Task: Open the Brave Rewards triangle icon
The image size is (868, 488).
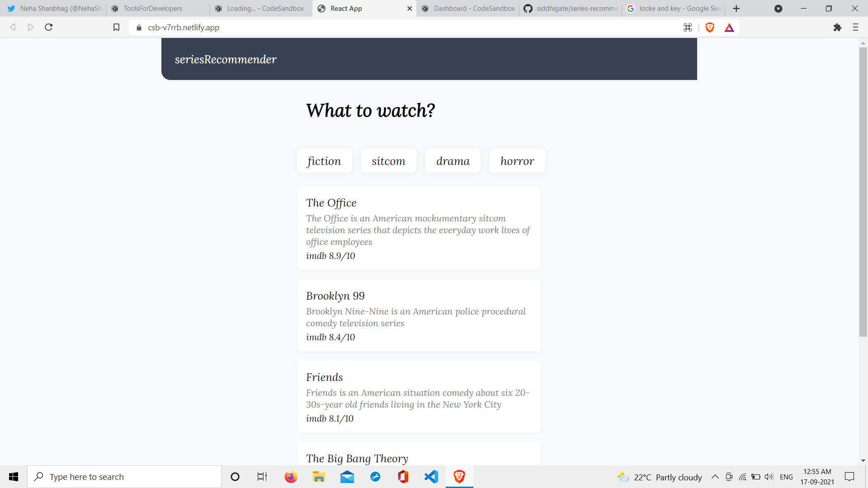Action: click(x=729, y=28)
